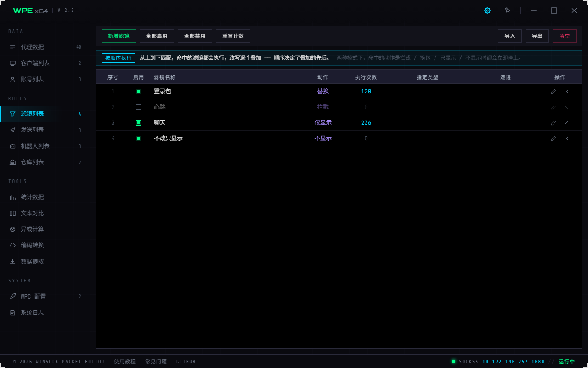The image size is (588, 368).
Task: Open the 常见问题 footer link
Action: pos(156,362)
